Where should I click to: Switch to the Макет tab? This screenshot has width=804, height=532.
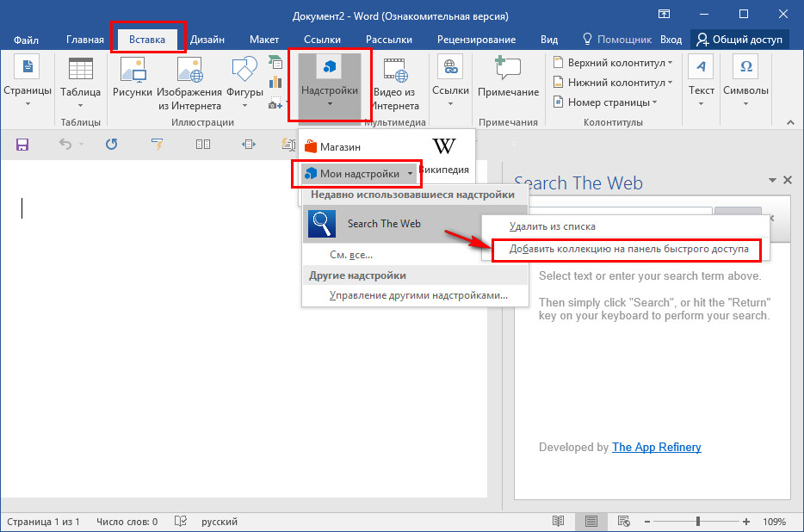coord(264,40)
